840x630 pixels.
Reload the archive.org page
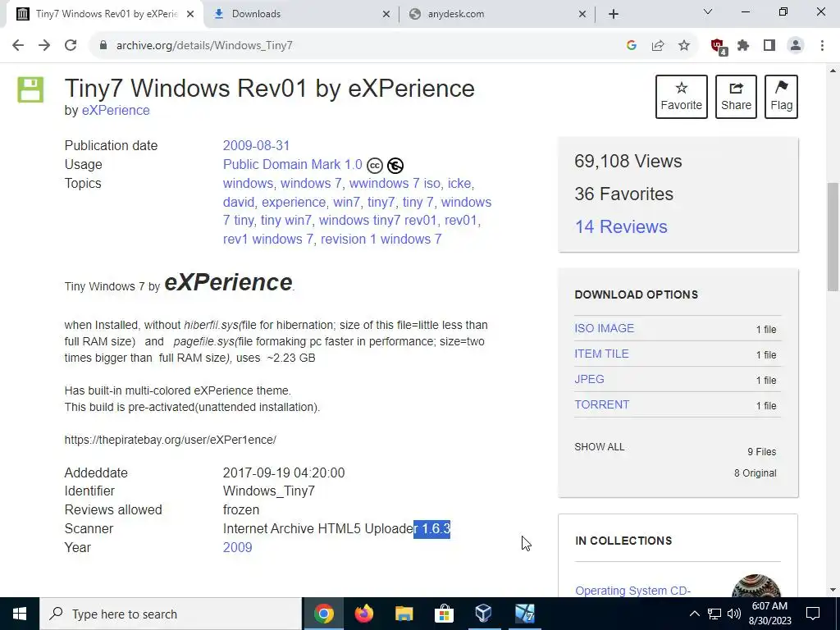pos(71,46)
